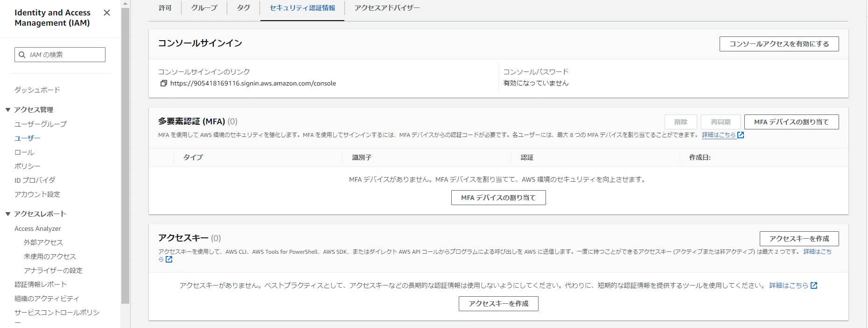The width and height of the screenshot is (868, 328).
Task: Open the アクセスアドバイザー tab
Action: click(x=387, y=8)
